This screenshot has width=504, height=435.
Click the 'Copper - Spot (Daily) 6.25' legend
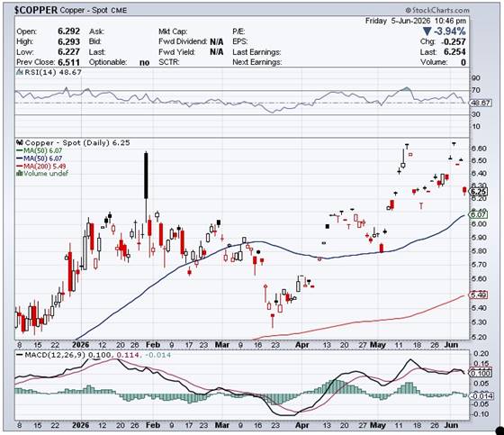[x=77, y=142]
